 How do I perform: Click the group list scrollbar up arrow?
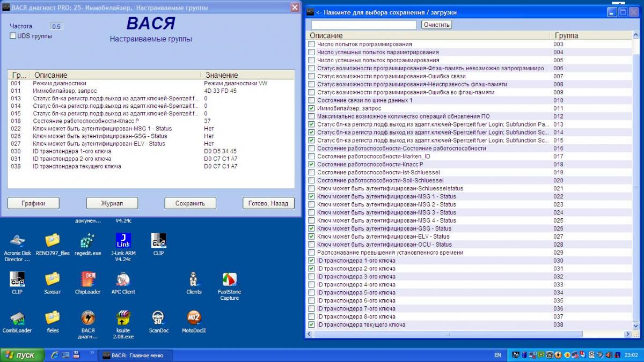(636, 35)
